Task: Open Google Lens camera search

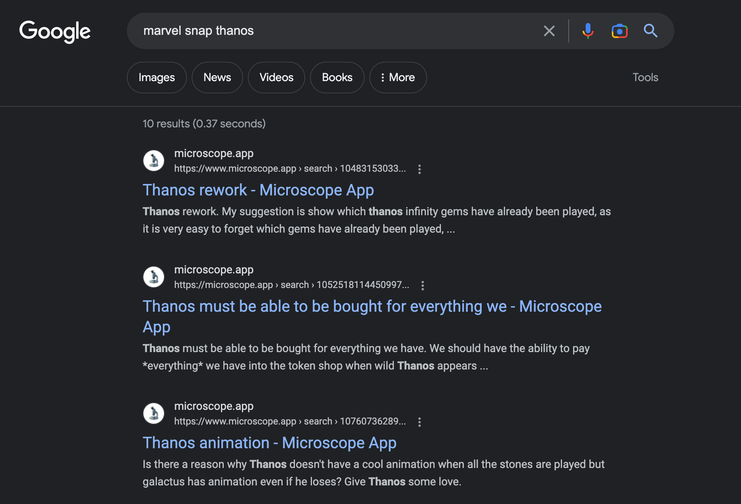Action: [620, 31]
